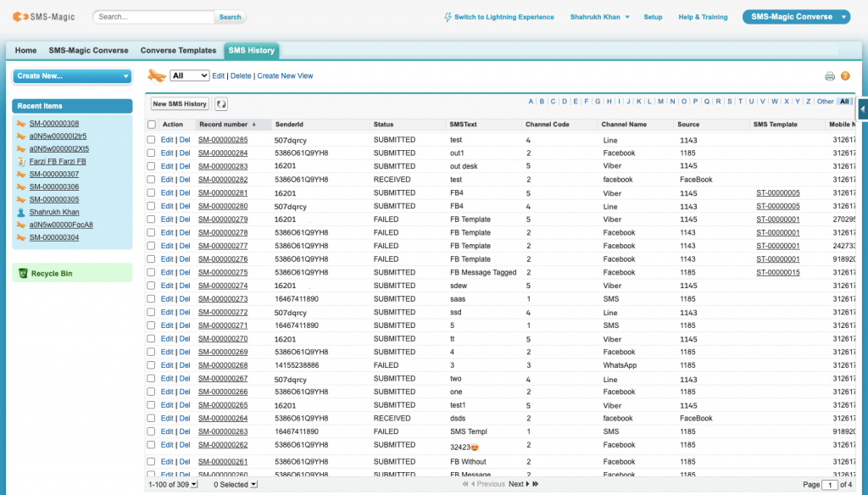Open the sidebar collapse arrow on right edge
This screenshot has height=495, width=868.
862,108
